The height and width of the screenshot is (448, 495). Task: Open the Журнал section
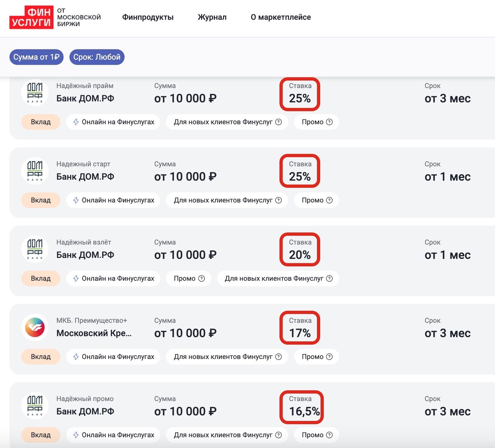[x=212, y=17]
